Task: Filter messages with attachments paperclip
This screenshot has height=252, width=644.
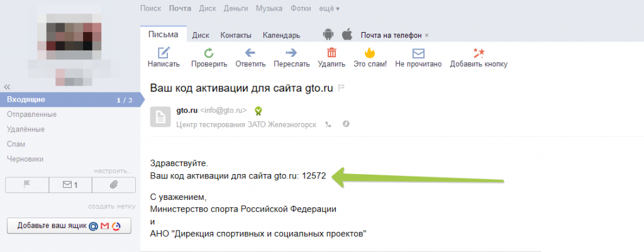Action: coord(114,185)
